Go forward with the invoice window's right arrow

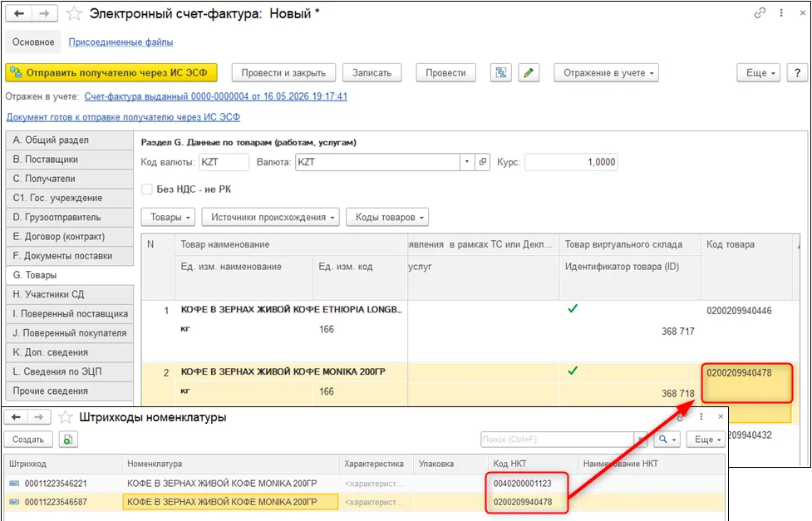pos(45,13)
